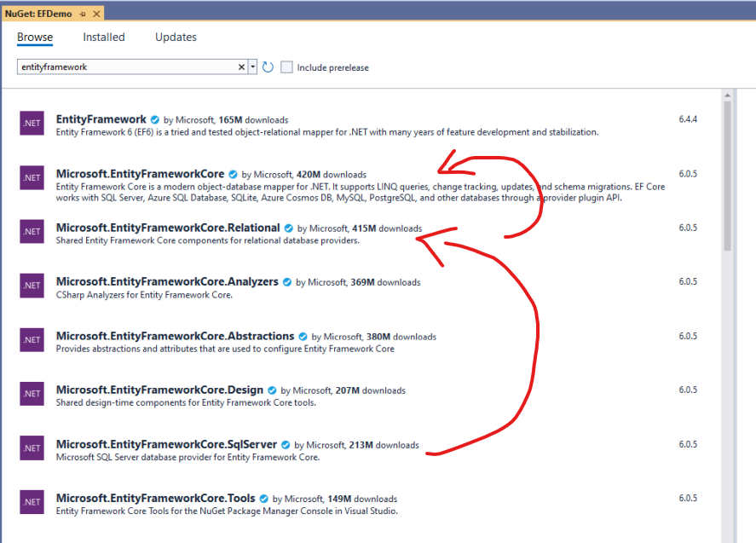The width and height of the screenshot is (756, 543).
Task: Click verified badge beside Microsoft.EntityFrameworkCore title
Action: (233, 174)
